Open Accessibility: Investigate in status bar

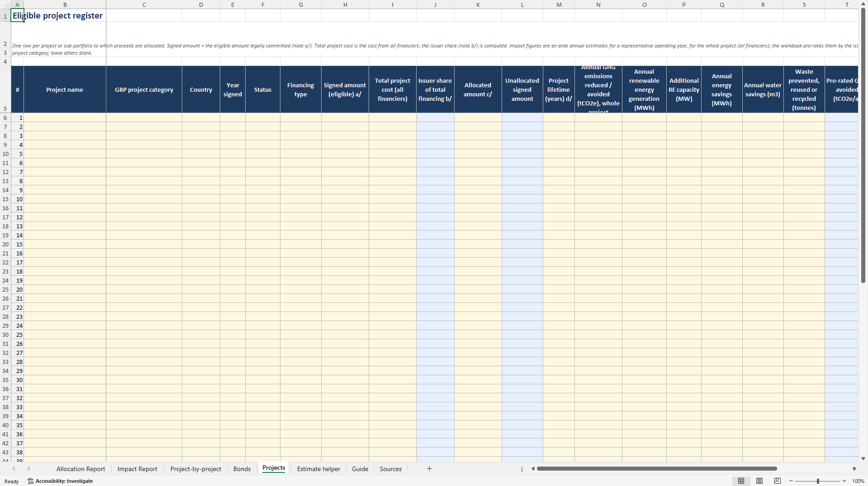click(60, 481)
